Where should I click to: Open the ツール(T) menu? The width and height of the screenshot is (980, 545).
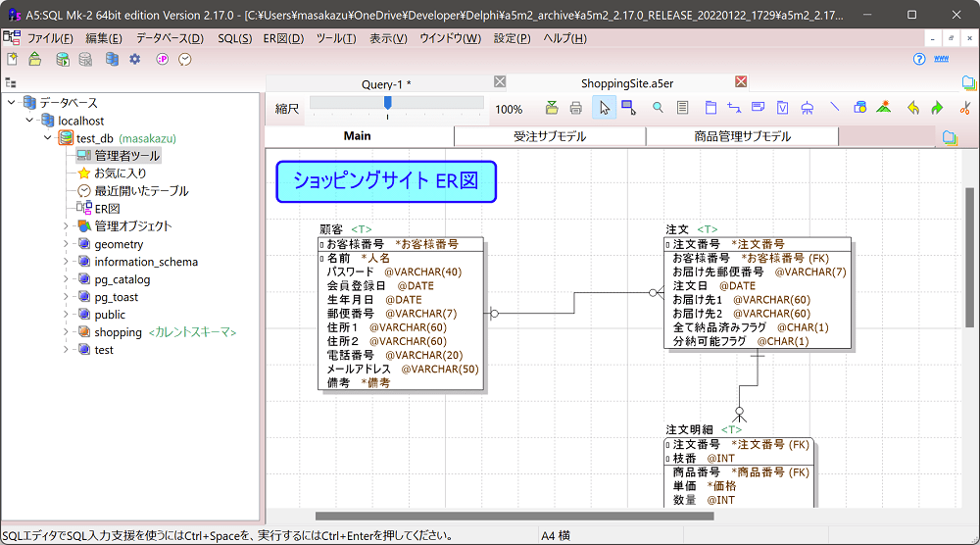tap(336, 38)
